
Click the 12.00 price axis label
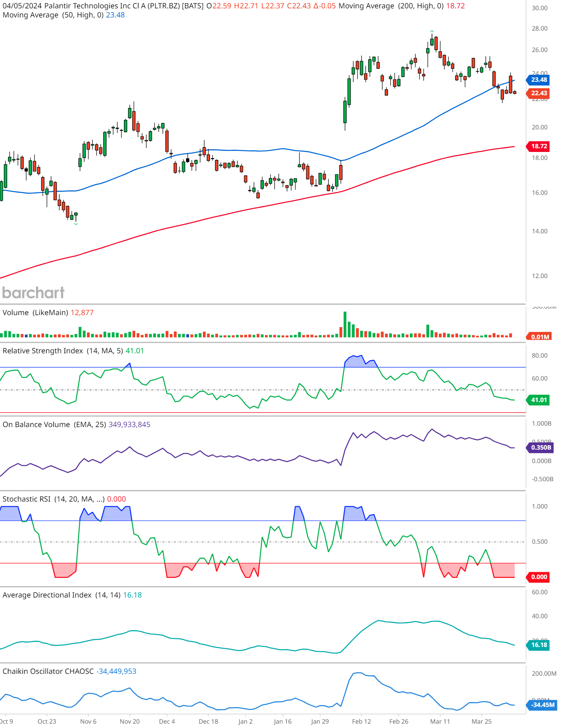click(x=540, y=276)
